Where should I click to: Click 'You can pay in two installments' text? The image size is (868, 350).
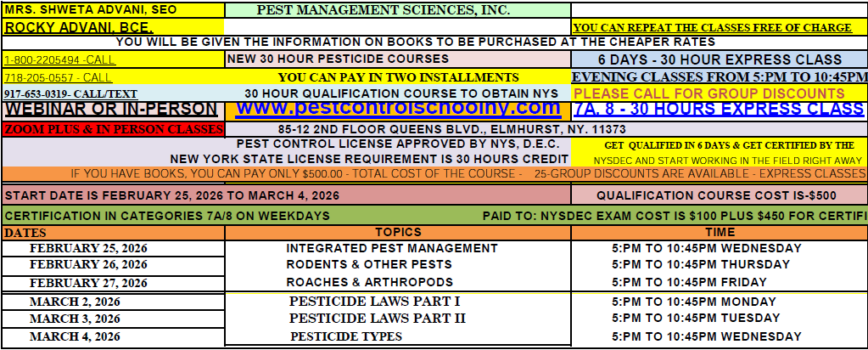pyautogui.click(x=398, y=77)
